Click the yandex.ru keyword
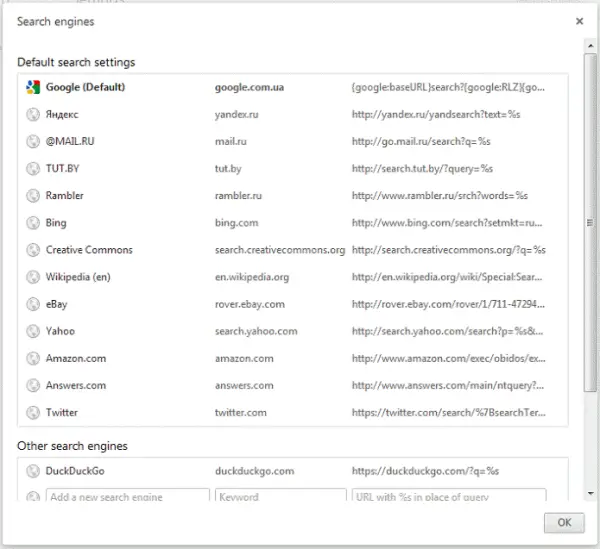 pyautogui.click(x=236, y=115)
